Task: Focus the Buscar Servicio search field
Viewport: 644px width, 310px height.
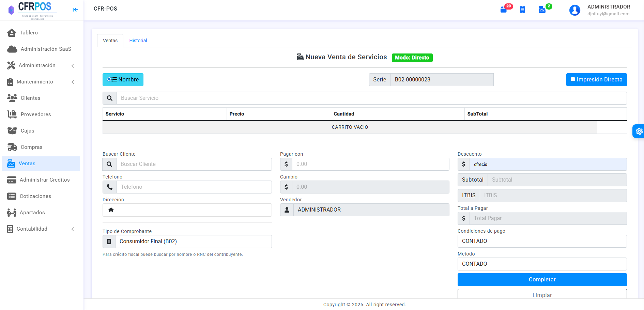Action: [372, 98]
